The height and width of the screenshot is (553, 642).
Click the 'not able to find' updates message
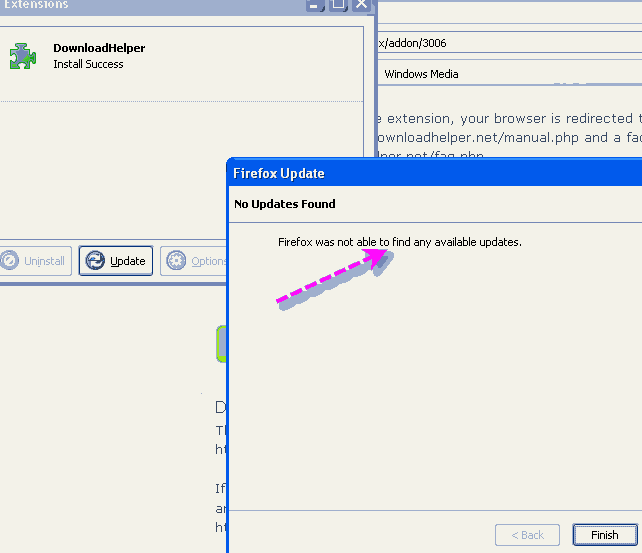[x=400, y=242]
